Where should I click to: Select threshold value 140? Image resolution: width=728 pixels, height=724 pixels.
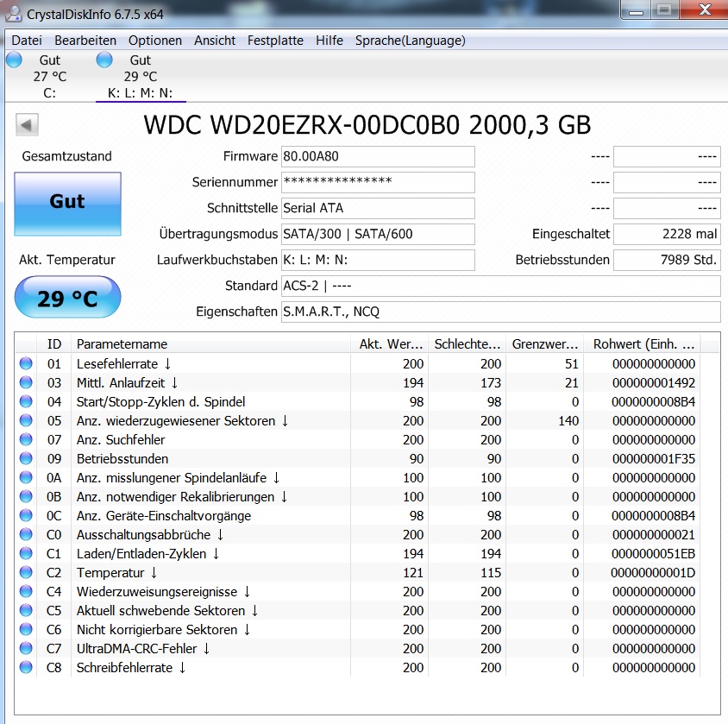pyautogui.click(x=568, y=421)
